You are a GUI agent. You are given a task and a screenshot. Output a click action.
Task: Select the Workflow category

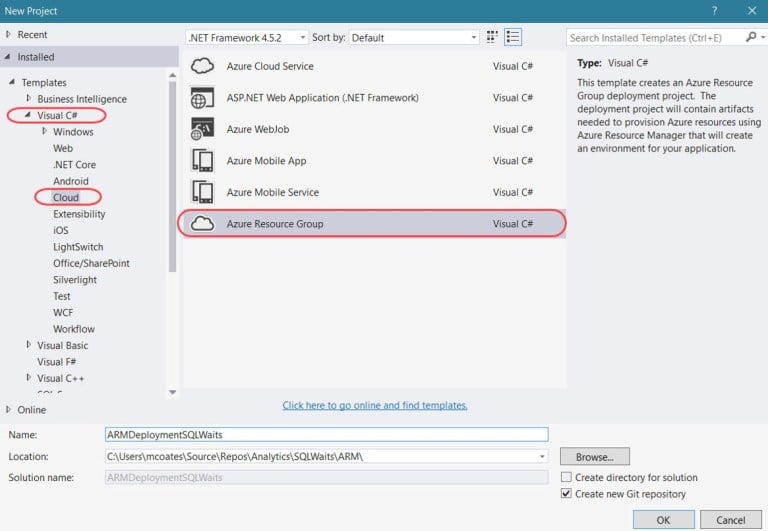[73, 329]
